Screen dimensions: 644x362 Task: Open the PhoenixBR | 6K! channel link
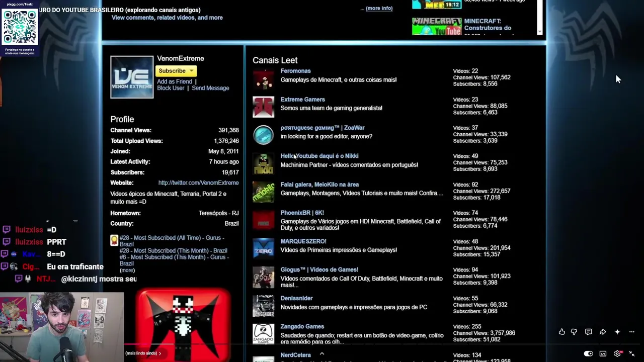pos(302,213)
